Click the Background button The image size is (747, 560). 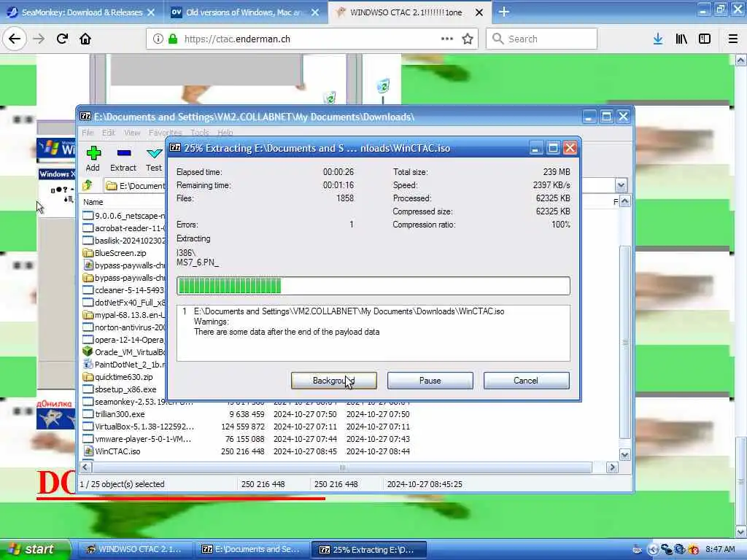coord(334,381)
